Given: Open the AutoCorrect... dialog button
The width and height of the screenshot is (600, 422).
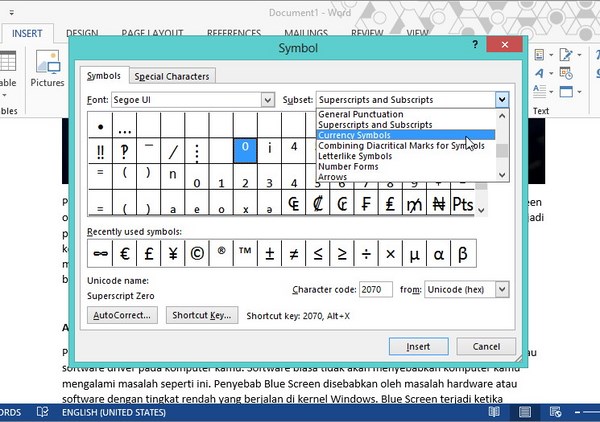Looking at the screenshot, I should point(122,315).
